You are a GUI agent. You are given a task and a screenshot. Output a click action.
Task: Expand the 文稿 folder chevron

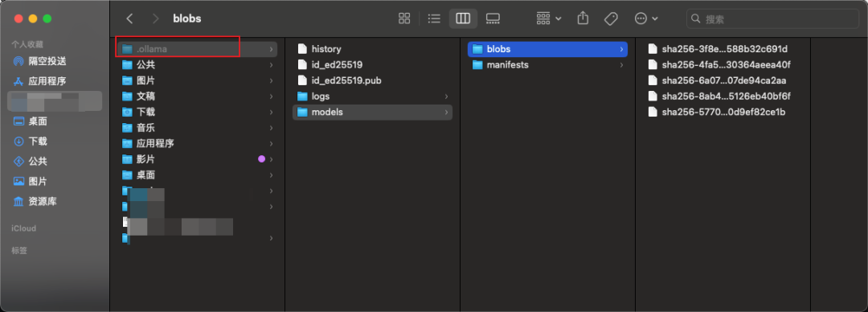(x=272, y=96)
